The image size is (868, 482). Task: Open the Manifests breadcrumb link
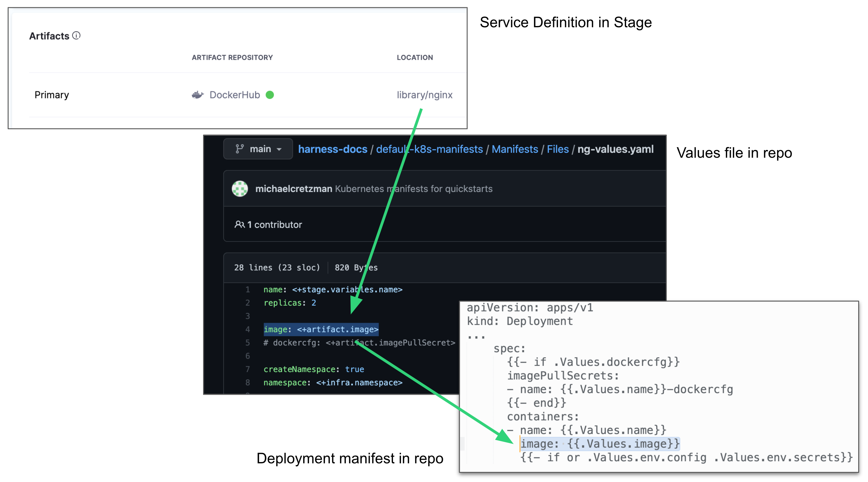coord(515,149)
